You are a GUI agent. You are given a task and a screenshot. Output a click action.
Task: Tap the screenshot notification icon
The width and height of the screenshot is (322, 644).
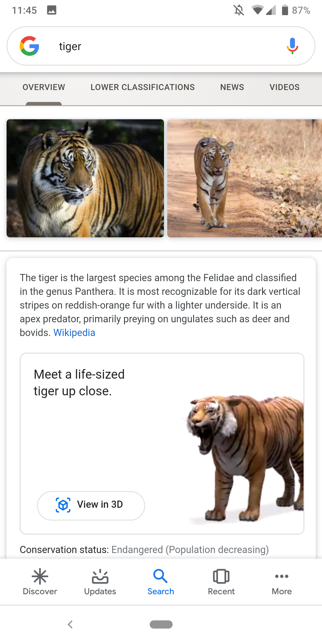point(52,10)
